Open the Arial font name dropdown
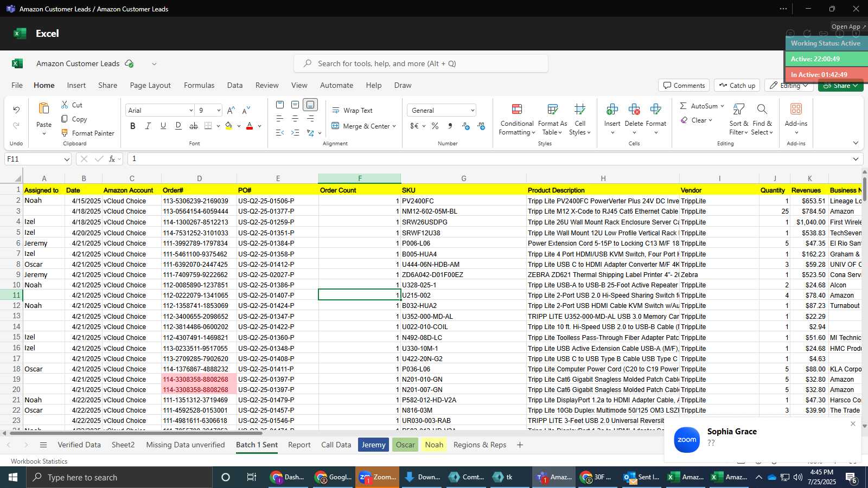The image size is (868, 488). pos(191,111)
